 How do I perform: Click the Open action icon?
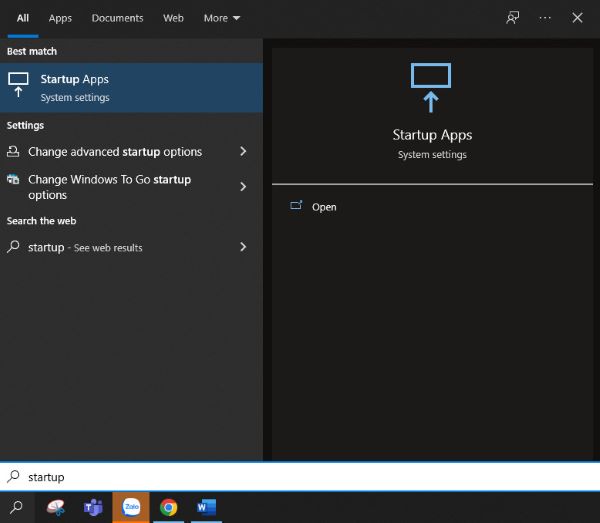point(296,205)
